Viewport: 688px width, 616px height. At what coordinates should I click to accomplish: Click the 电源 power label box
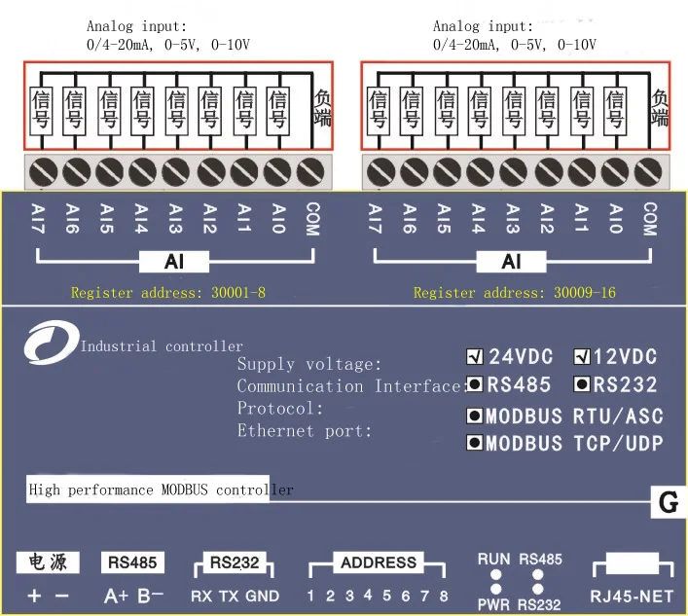click(48, 562)
